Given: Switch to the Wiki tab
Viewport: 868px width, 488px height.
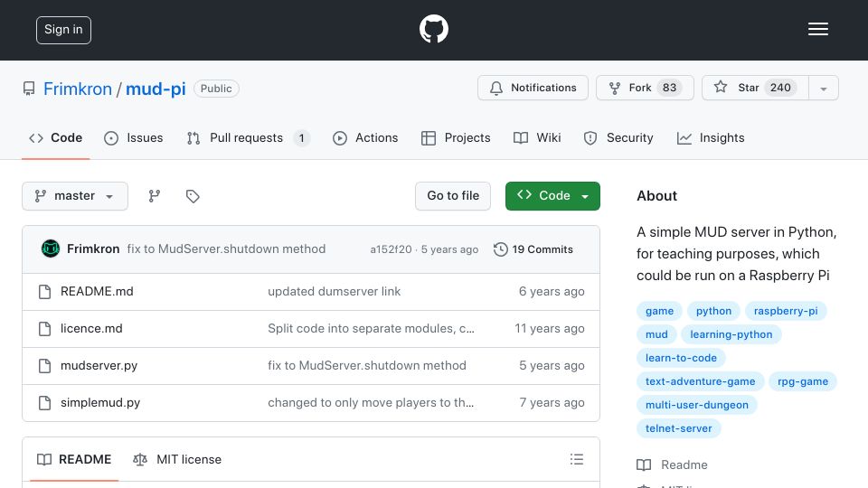Looking at the screenshot, I should [537, 137].
